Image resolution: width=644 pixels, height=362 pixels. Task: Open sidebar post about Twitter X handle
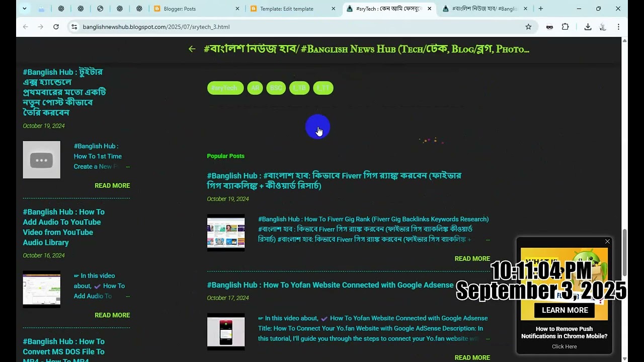(x=64, y=93)
